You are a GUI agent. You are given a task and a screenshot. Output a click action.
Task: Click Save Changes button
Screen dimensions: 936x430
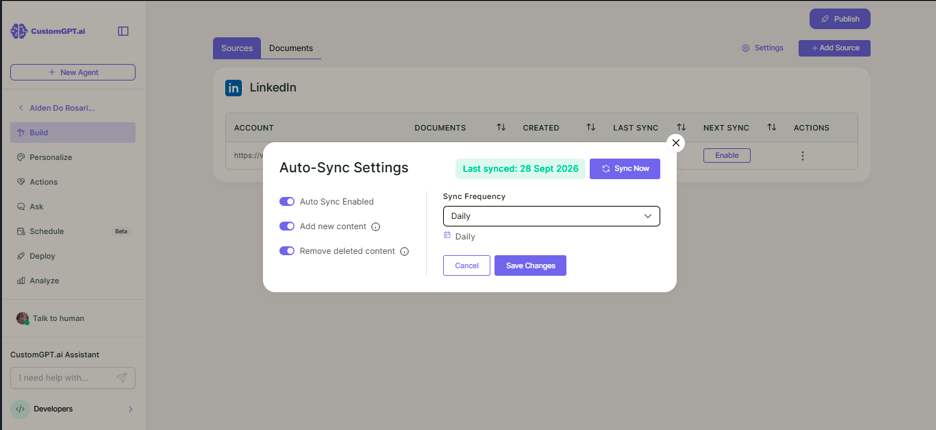click(x=530, y=266)
